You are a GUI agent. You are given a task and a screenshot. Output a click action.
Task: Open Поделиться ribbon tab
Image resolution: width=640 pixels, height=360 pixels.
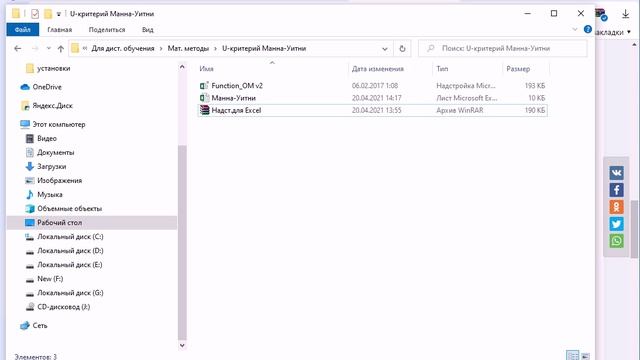click(x=107, y=29)
